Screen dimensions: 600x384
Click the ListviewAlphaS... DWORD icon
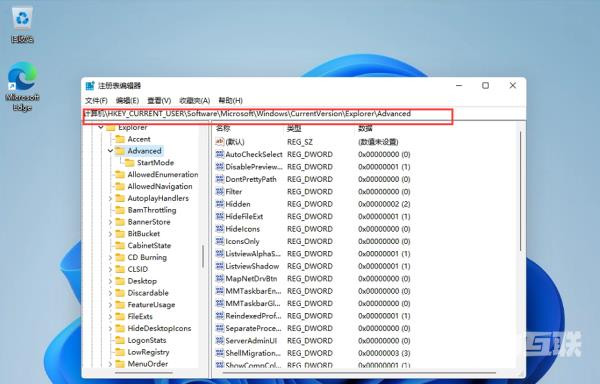(x=220, y=254)
